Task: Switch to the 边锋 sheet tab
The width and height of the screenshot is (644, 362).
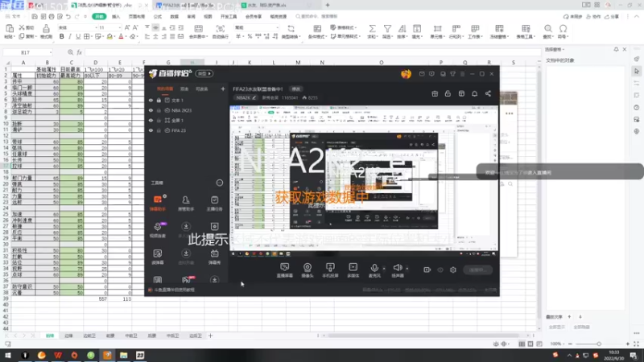Action: click(x=68, y=335)
